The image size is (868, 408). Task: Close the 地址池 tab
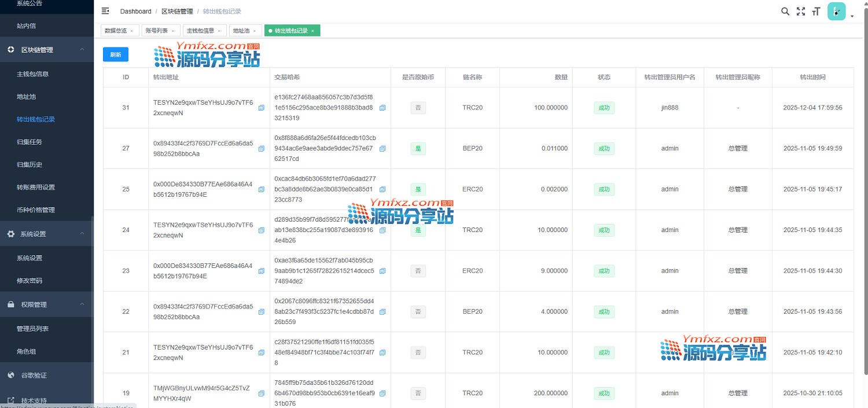click(254, 31)
